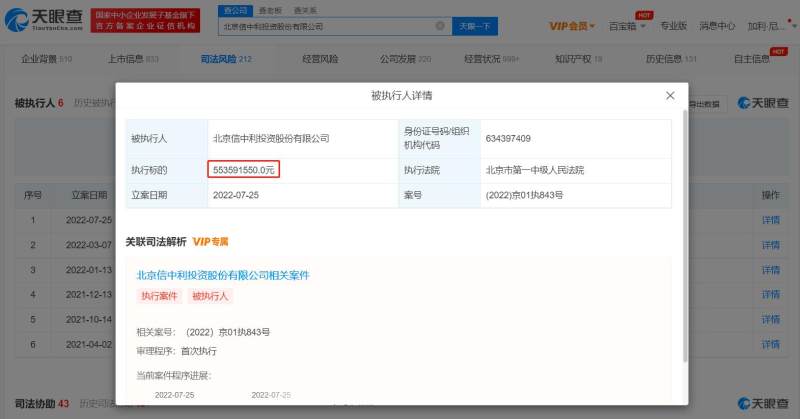
Task: Switch to the 自主信息 tab
Action: pyautogui.click(x=752, y=59)
